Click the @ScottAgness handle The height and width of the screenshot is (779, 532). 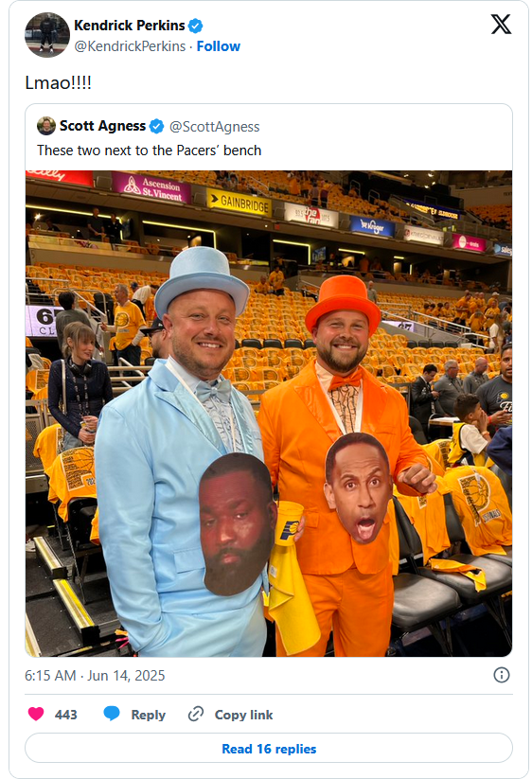[x=215, y=127]
